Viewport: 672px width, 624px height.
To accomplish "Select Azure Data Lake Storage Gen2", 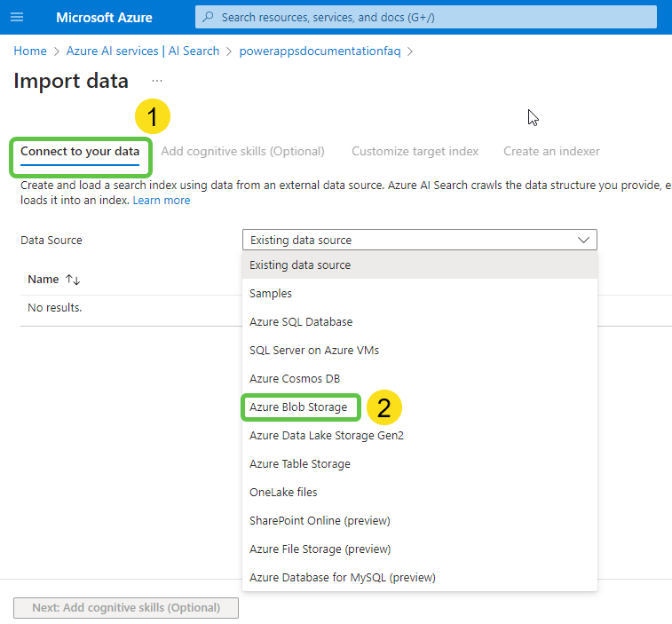I will click(x=327, y=436).
